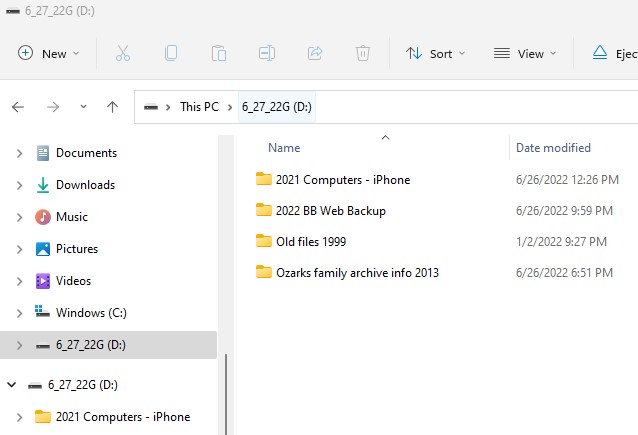Click folder icon of '2022 BB Web Backup'
Screen dimensions: 638x435
click(264, 210)
